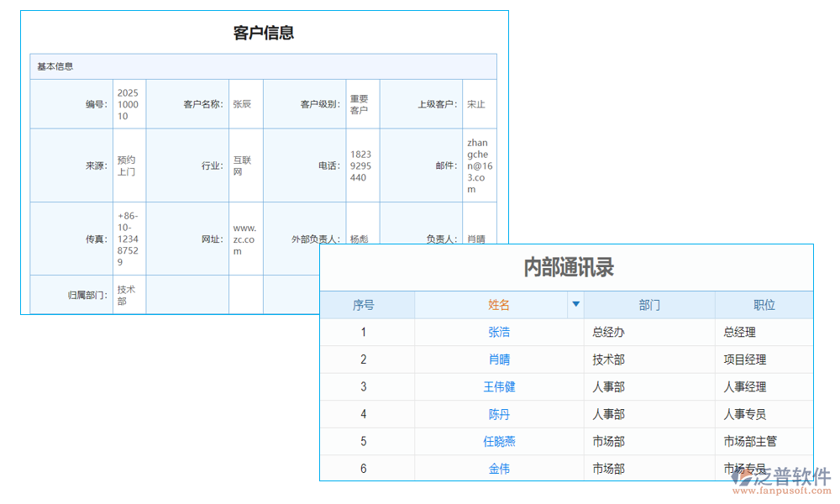Open the 姓名 column sort dropdown
Screen dimensions: 840x504
575,304
